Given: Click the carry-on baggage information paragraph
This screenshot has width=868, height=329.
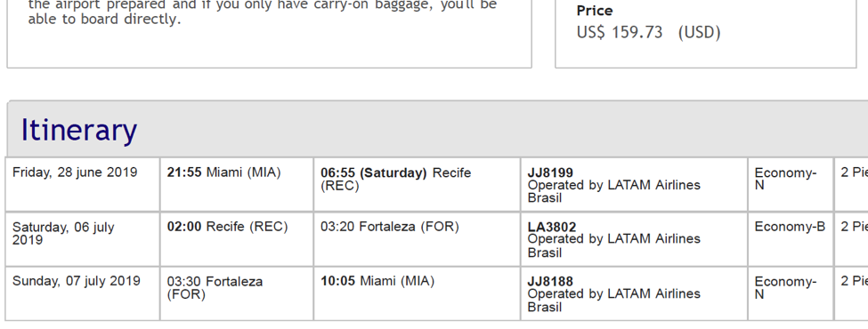Looking at the screenshot, I should click(x=263, y=12).
